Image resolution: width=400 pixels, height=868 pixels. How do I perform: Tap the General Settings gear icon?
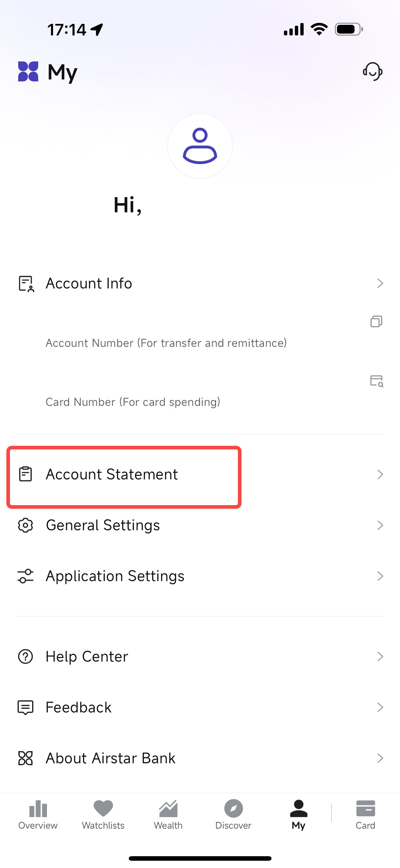tap(26, 525)
